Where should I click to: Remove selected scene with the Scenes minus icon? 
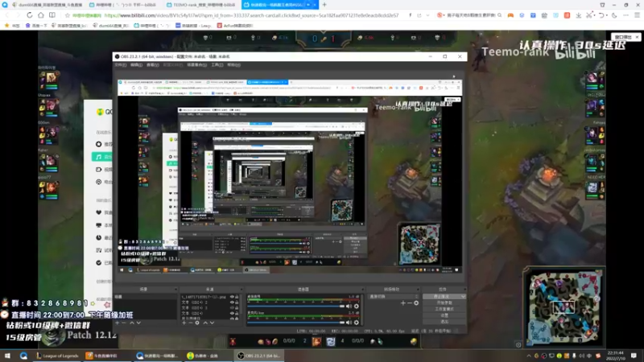point(124,323)
